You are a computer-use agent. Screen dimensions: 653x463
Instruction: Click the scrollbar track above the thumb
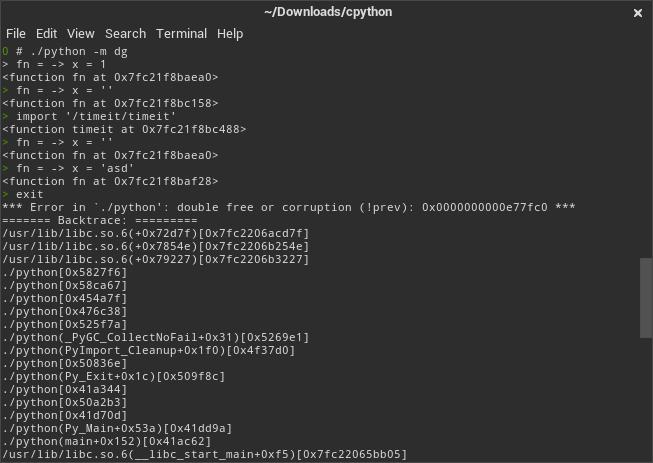tap(646, 150)
